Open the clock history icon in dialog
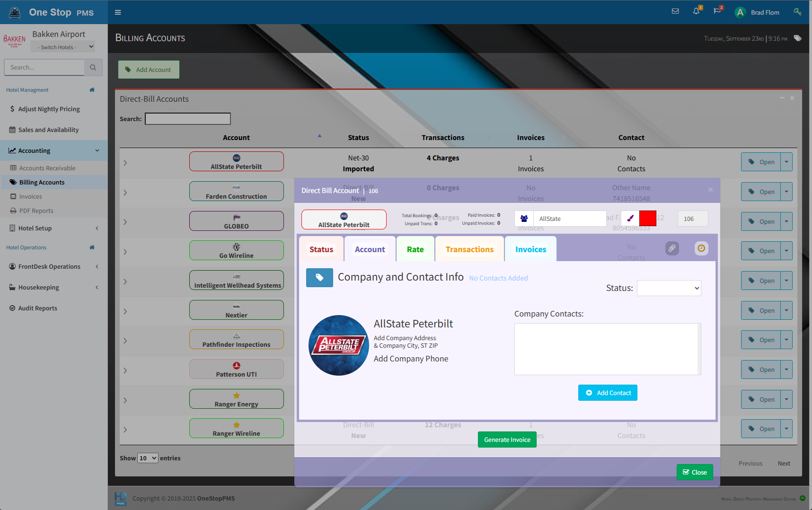The image size is (812, 510). point(701,248)
